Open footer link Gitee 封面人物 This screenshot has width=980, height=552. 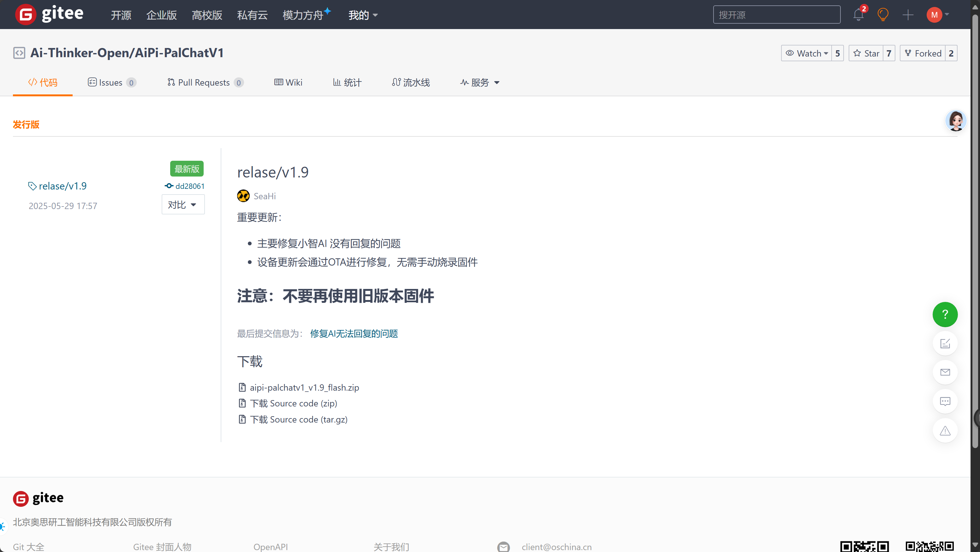162,547
